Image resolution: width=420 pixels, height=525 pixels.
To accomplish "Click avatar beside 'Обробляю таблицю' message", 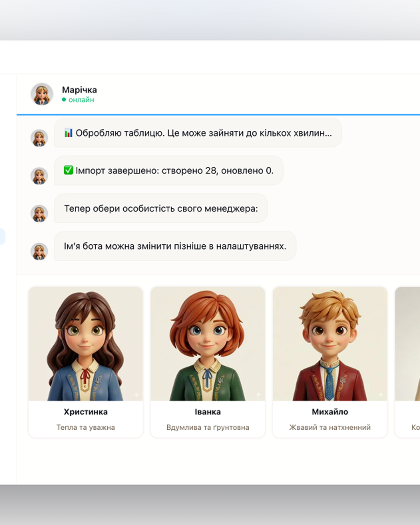I will (39, 138).
